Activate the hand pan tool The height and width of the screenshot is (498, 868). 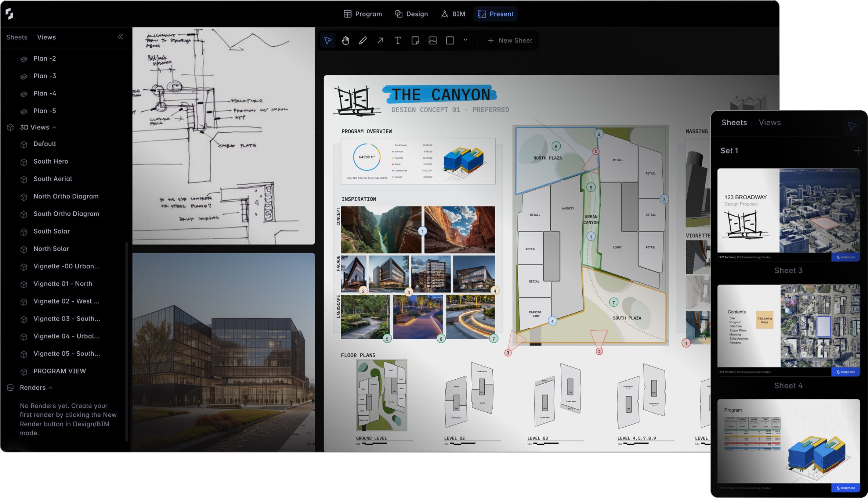pyautogui.click(x=345, y=40)
